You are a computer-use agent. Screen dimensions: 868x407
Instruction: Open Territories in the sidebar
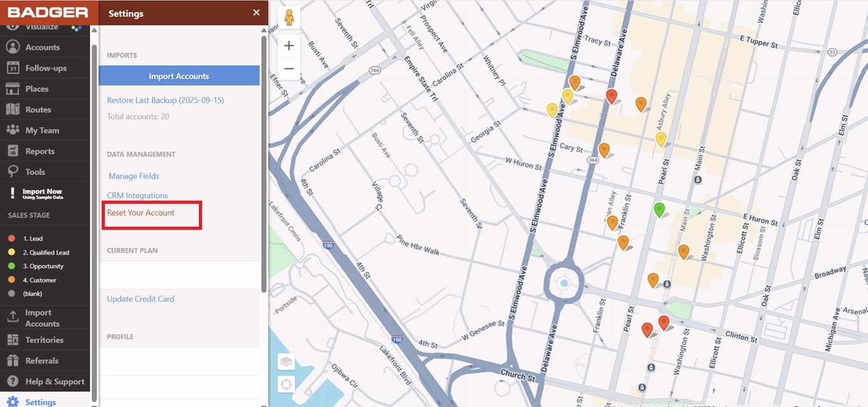click(44, 340)
